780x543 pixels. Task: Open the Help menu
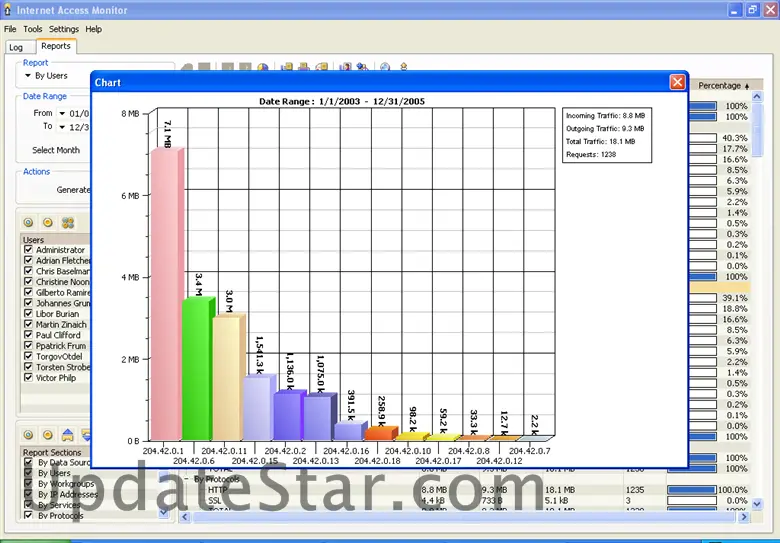click(94, 29)
